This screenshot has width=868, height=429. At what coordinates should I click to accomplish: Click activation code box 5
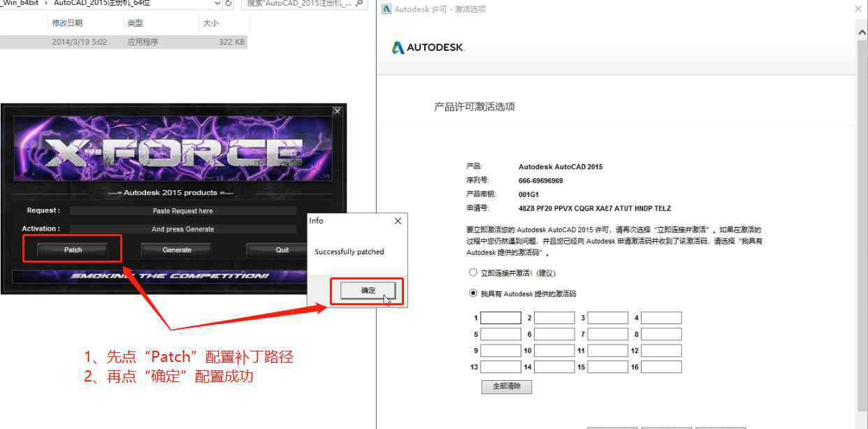pos(501,335)
